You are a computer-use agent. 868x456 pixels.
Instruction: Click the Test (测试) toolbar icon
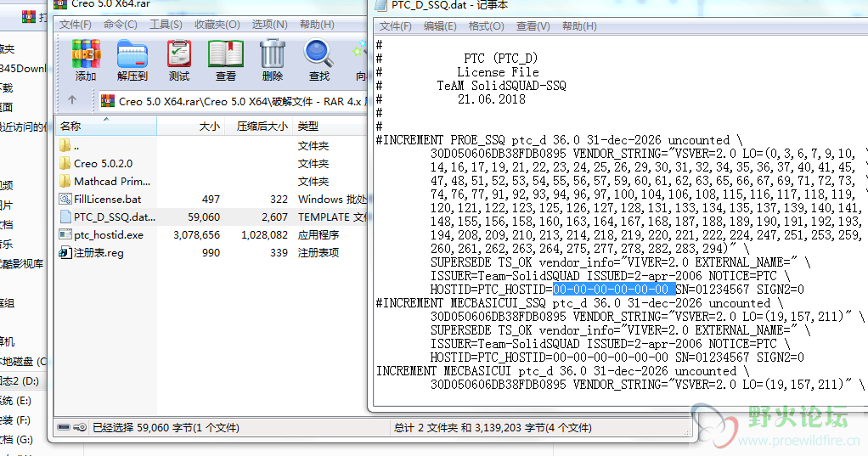pos(179,54)
